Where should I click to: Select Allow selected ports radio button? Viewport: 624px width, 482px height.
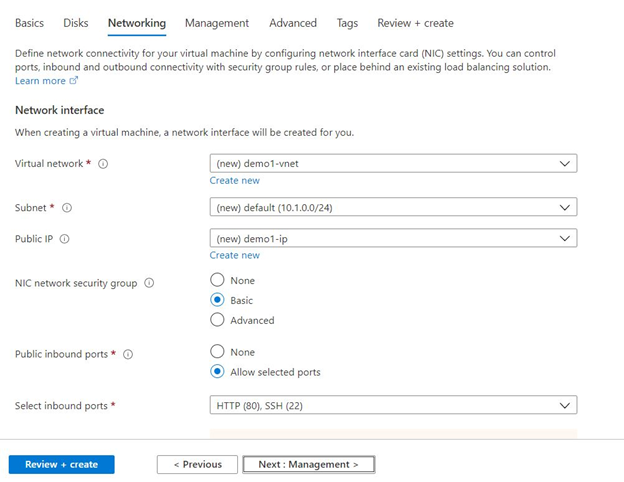(217, 372)
